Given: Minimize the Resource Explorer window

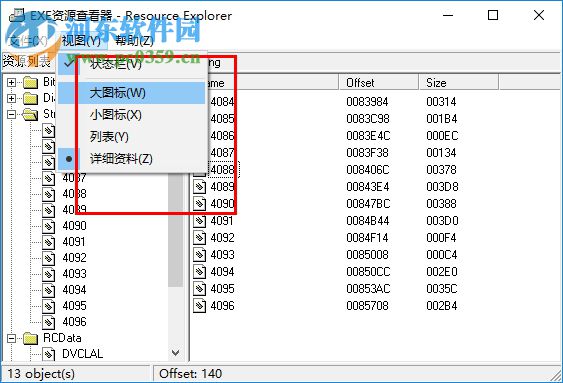Looking at the screenshot, I should [448, 15].
